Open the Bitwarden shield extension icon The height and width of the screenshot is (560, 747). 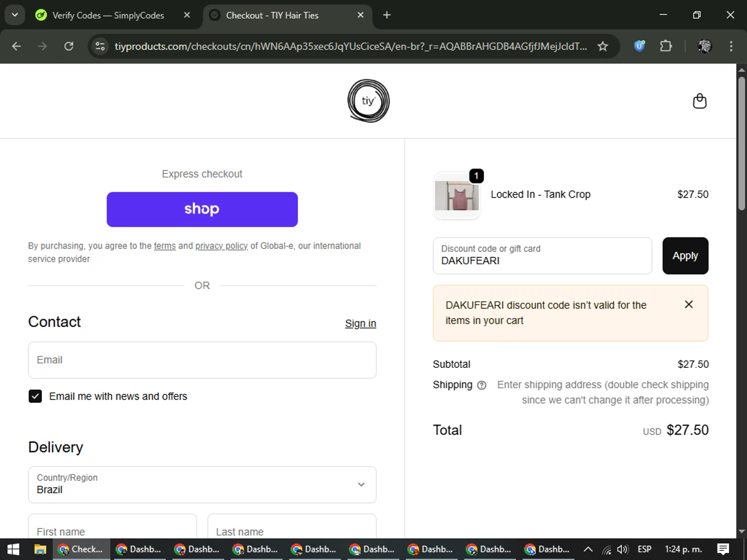pyautogui.click(x=639, y=46)
